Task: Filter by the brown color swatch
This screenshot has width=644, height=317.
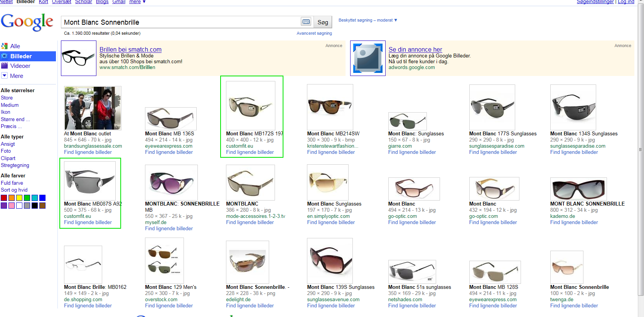Action: pos(42,206)
